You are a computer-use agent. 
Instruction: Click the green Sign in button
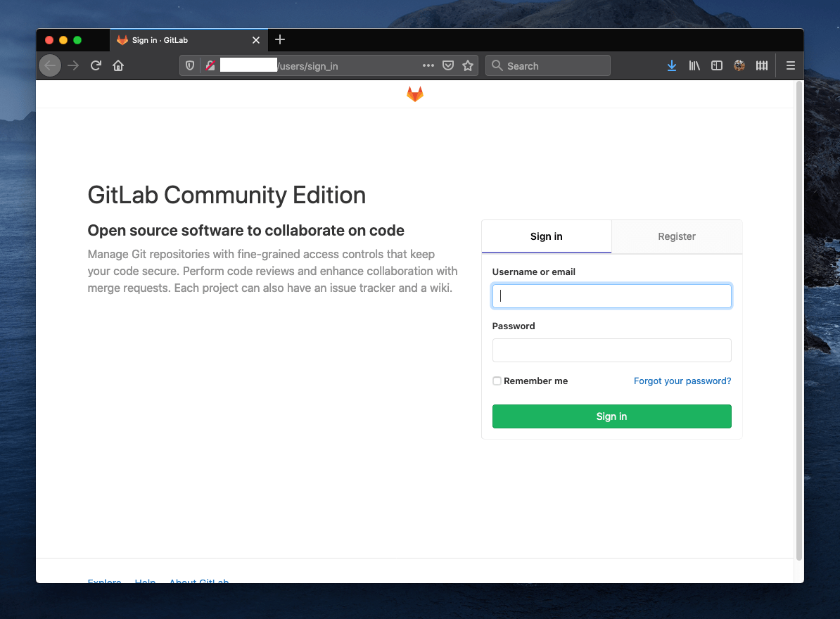pyautogui.click(x=612, y=416)
